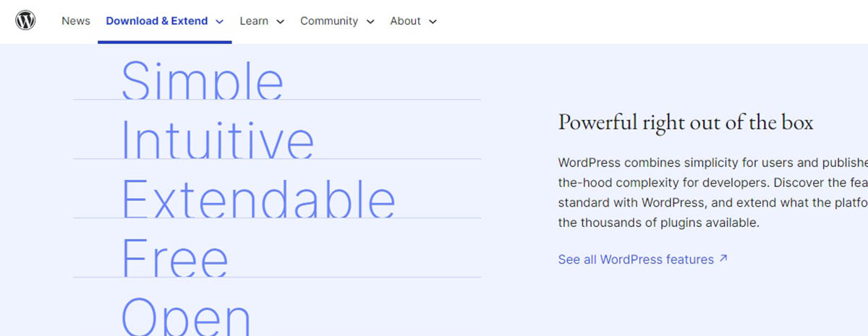
Task: Open the Download & Extend menu
Action: [x=157, y=21]
